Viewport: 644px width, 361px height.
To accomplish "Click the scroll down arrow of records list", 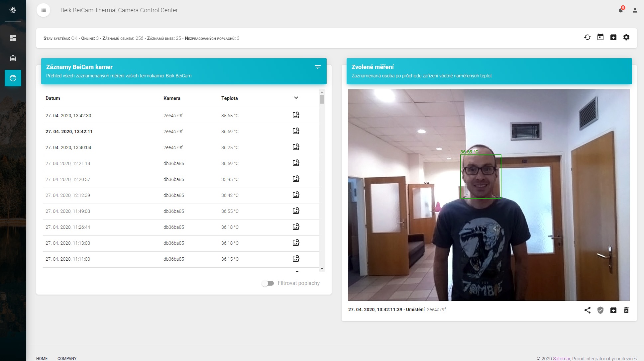I will pos(322,269).
